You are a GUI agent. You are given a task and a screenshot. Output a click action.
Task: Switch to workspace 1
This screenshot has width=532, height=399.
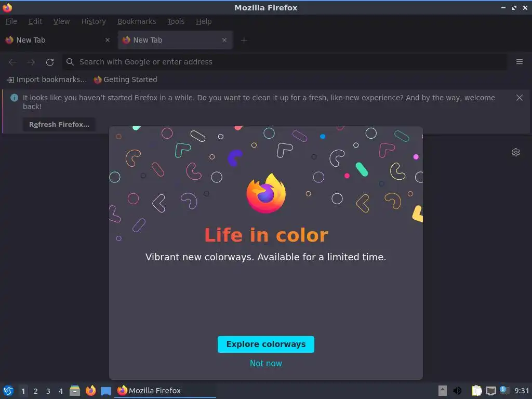coord(23,391)
